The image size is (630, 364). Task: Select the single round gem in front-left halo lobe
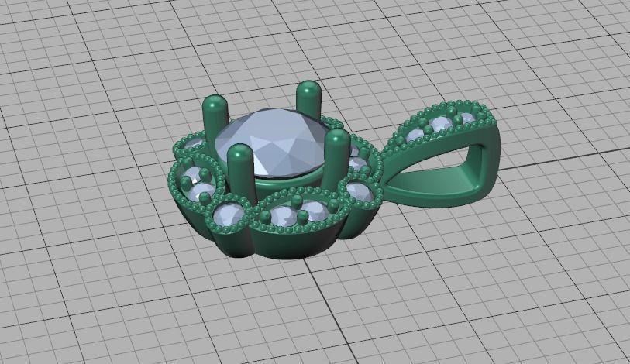click(x=227, y=216)
